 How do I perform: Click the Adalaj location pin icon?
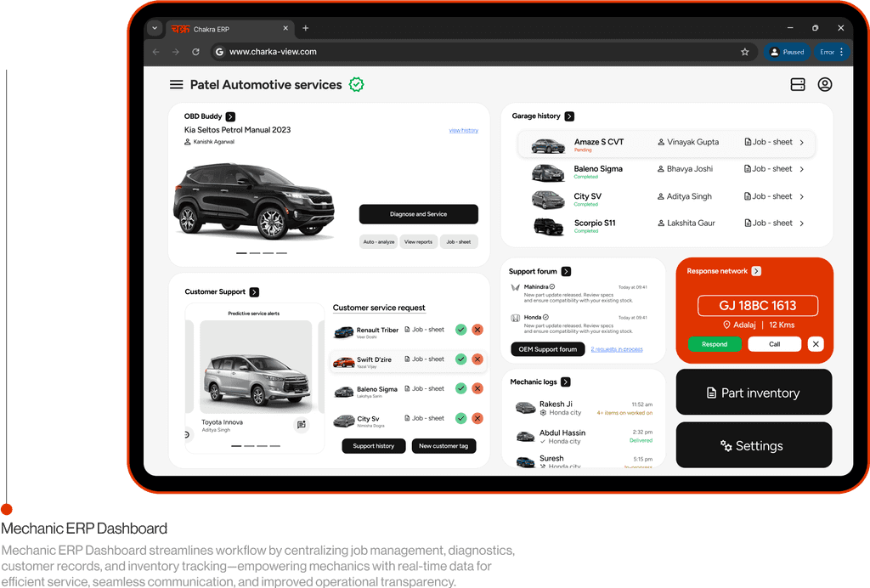coord(726,325)
